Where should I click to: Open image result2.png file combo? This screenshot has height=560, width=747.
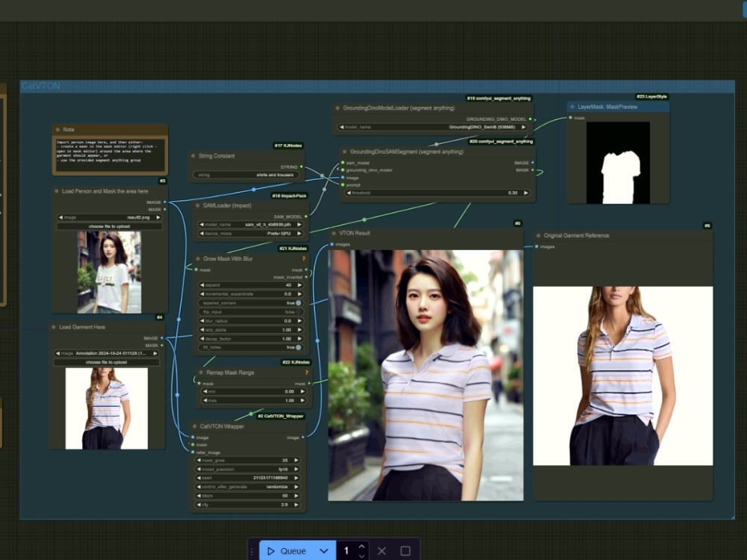click(x=110, y=217)
